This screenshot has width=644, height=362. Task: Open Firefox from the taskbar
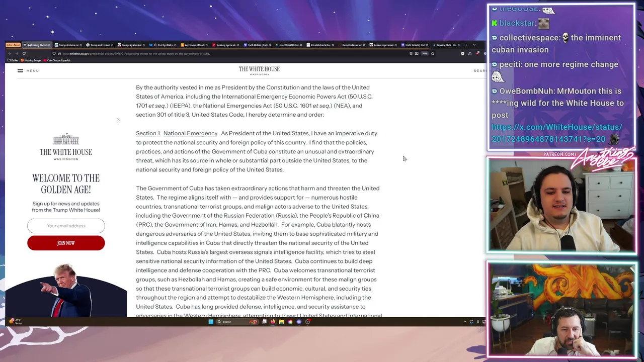pos(273,322)
